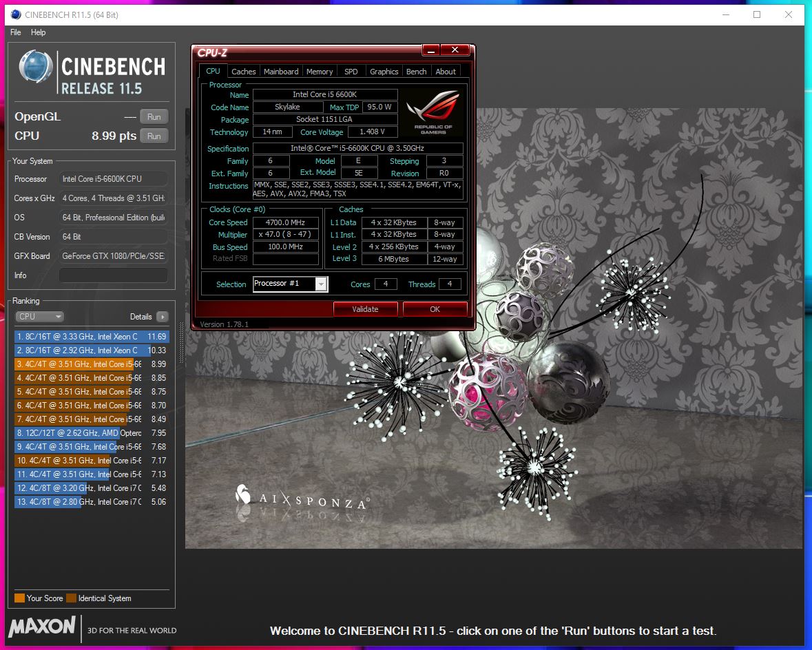Switch to the Graphics tab in CPU-Z
The height and width of the screenshot is (650, 812).
(x=384, y=72)
